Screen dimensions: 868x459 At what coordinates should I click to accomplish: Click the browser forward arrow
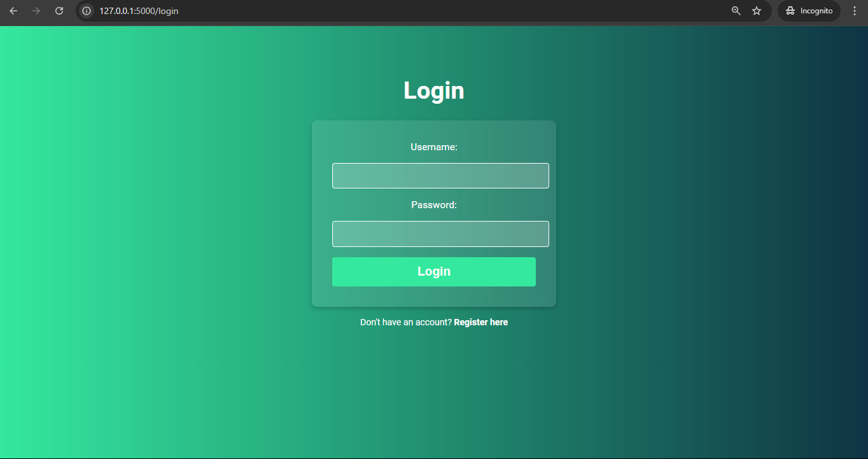point(36,11)
